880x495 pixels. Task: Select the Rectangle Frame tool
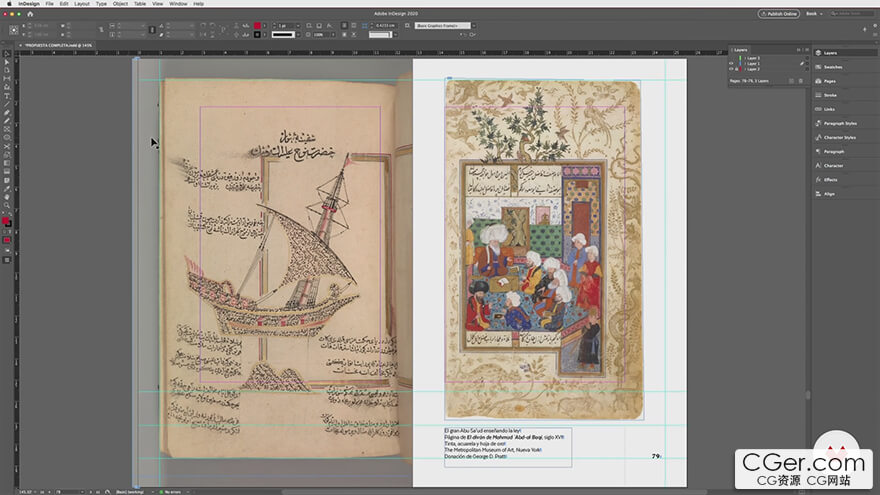click(x=7, y=130)
